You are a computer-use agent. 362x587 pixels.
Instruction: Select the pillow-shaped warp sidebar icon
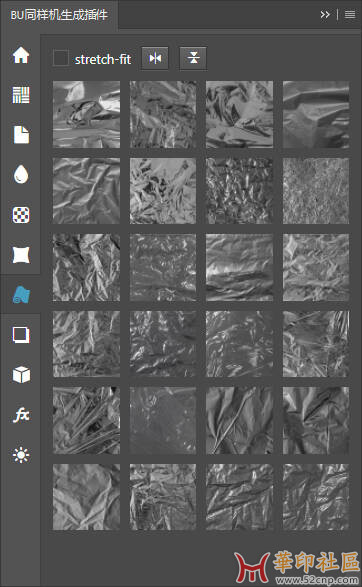(x=21, y=255)
